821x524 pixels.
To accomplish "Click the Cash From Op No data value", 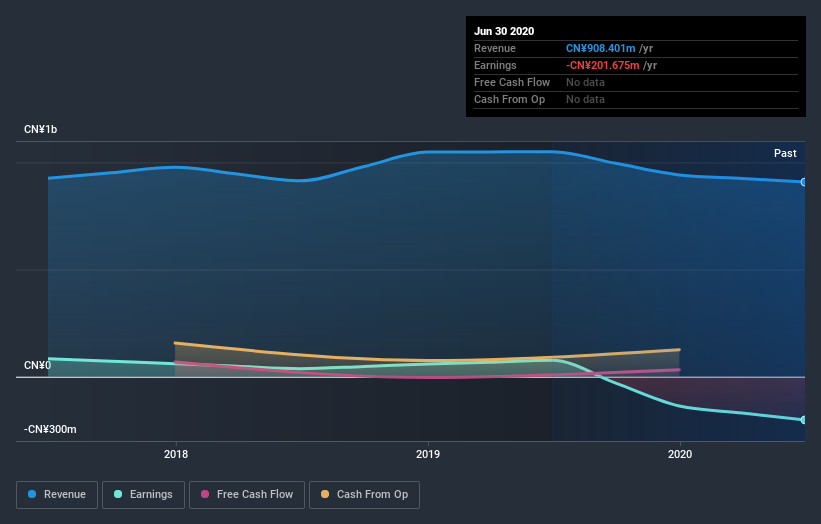I will pos(585,99).
